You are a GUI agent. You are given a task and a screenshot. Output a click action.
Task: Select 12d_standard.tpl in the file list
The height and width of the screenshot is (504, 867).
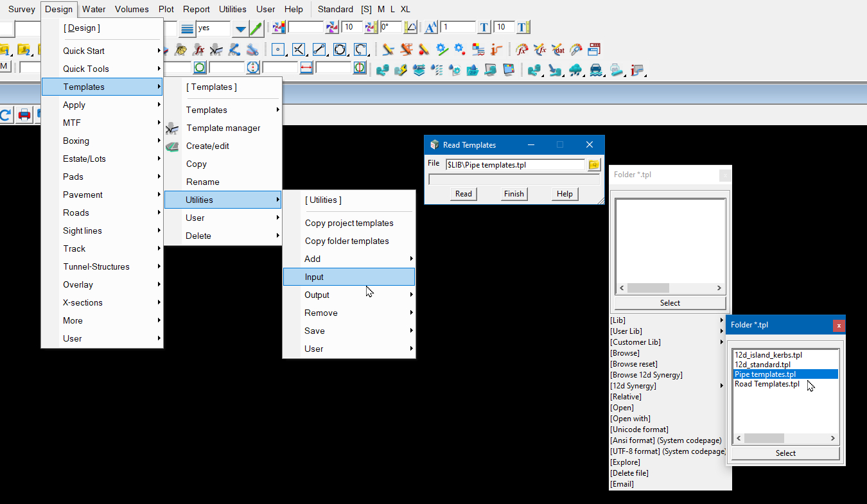tap(762, 365)
